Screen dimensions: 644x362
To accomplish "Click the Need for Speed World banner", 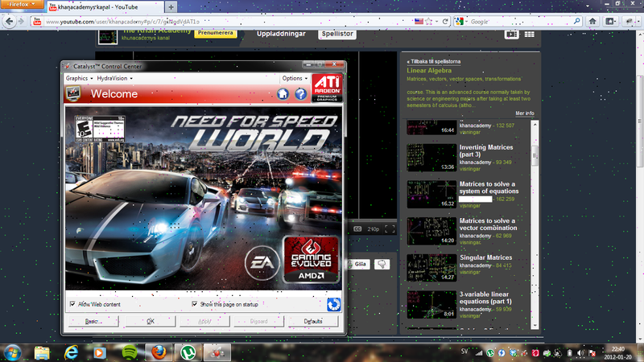I will click(x=204, y=198).
